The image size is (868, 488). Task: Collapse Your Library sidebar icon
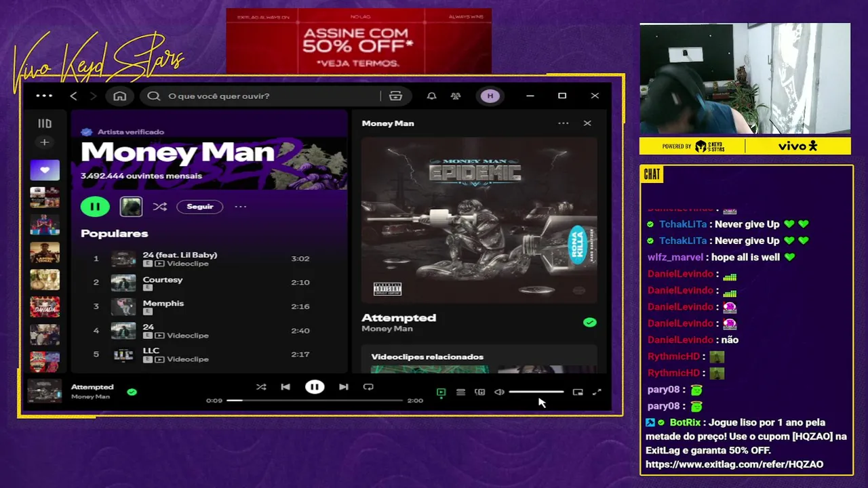(45, 123)
